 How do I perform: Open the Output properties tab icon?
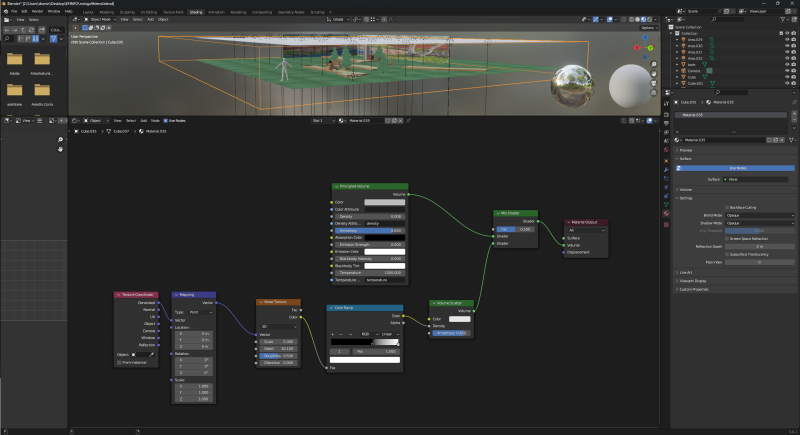[666, 123]
